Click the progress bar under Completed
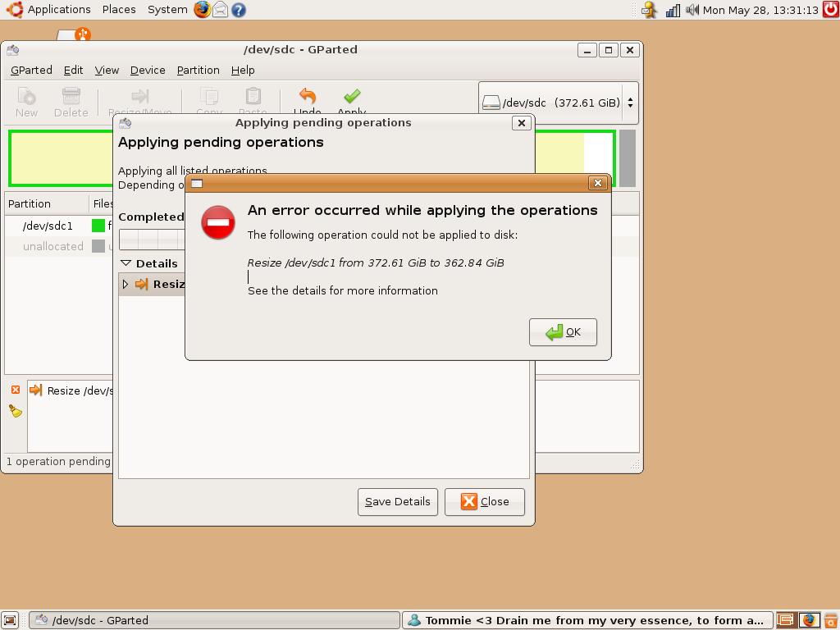840x630 pixels. pos(152,240)
